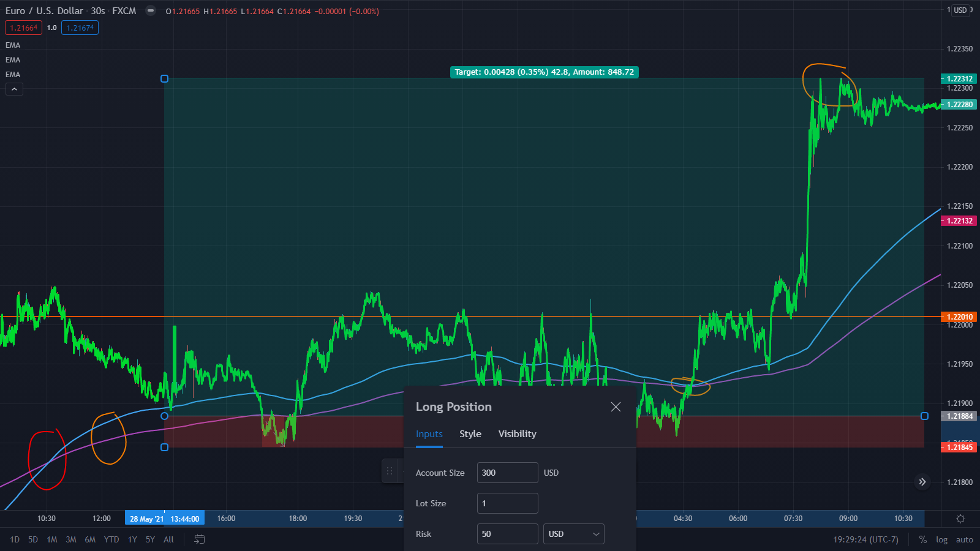Jump to latest bar with double-arrow button
This screenshot has width=980, height=551.
point(922,482)
